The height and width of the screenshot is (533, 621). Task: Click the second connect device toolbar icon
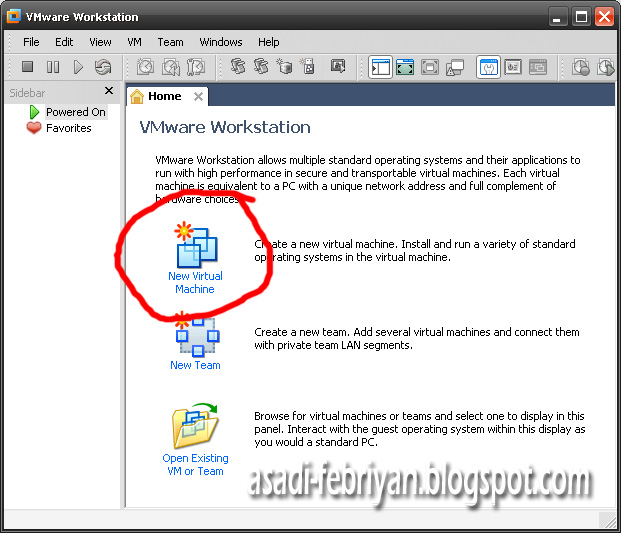[261, 66]
